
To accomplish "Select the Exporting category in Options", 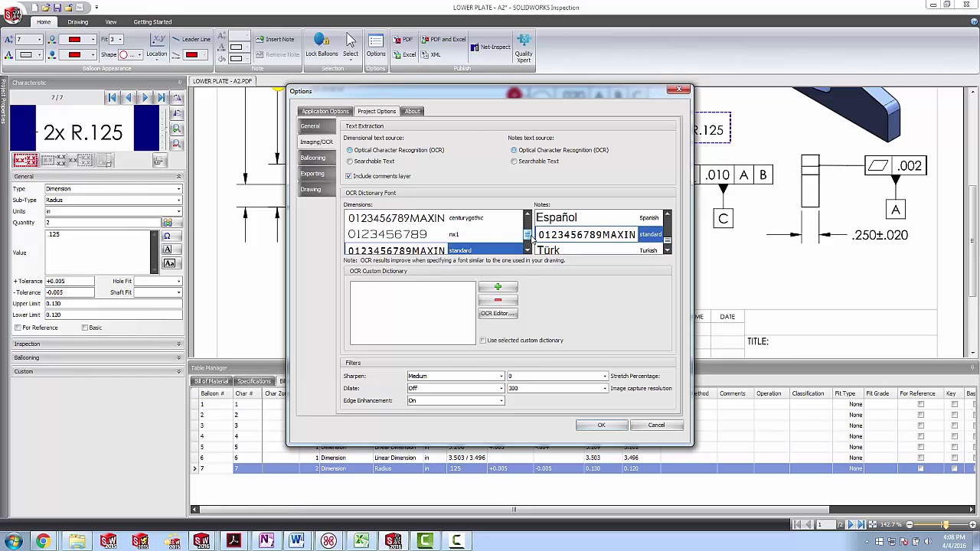I will tap(316, 174).
